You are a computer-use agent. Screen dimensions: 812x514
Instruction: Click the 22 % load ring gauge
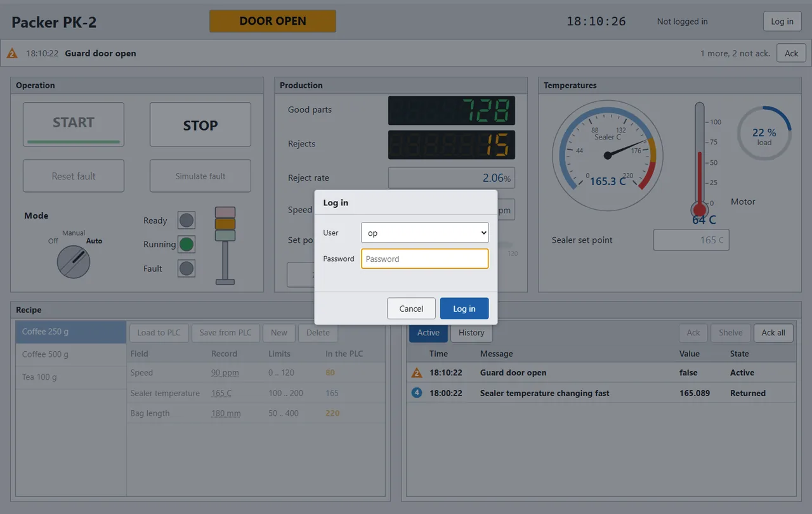[764, 133]
